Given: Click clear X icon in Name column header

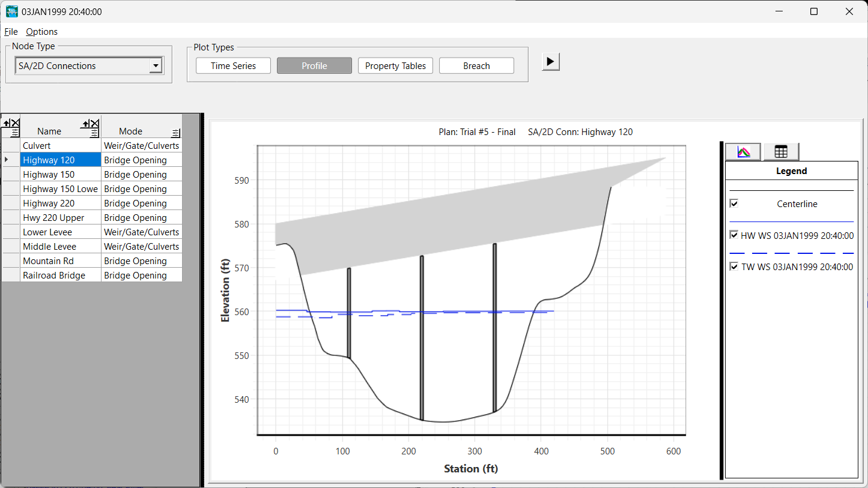Looking at the screenshot, I should tap(94, 124).
